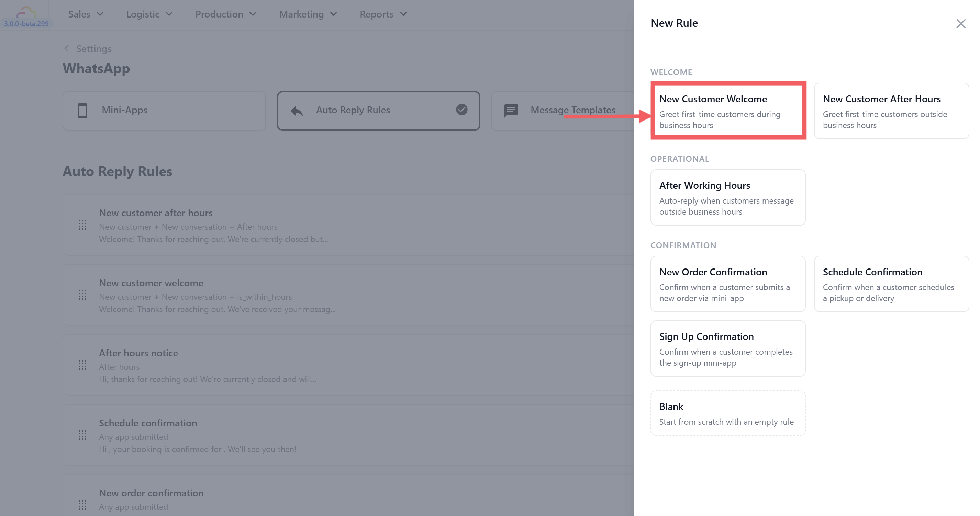Click the Mini-Apps phone icon
Screen dimensions: 980x516
coord(82,111)
